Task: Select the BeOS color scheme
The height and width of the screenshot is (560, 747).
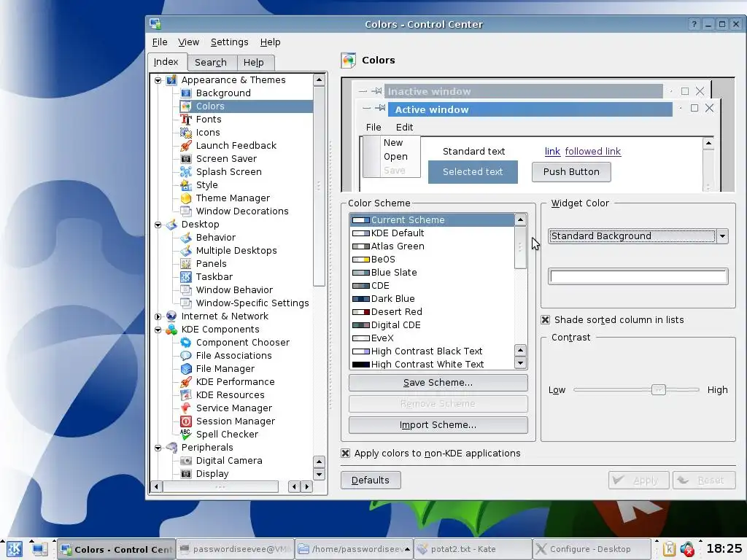Action: coord(433,259)
